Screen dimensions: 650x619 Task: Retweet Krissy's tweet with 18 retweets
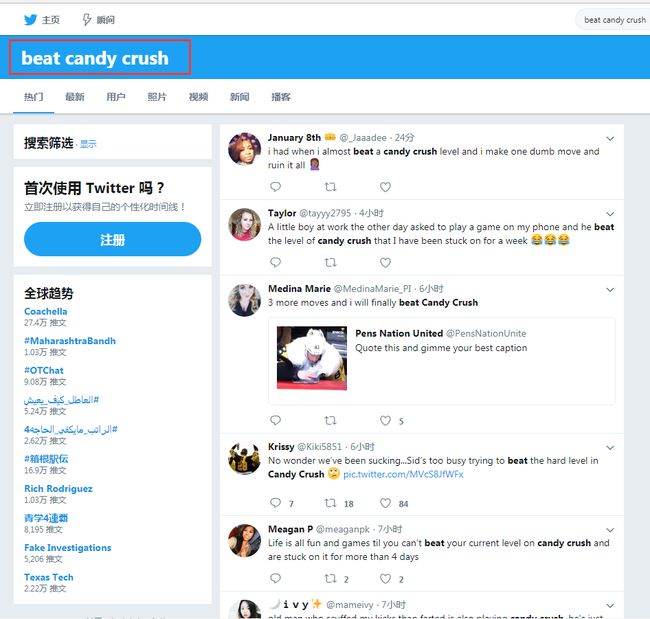tap(330, 503)
